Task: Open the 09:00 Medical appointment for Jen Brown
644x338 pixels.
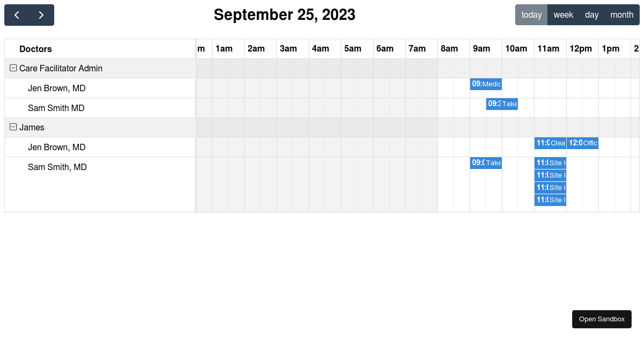Action: (486, 84)
